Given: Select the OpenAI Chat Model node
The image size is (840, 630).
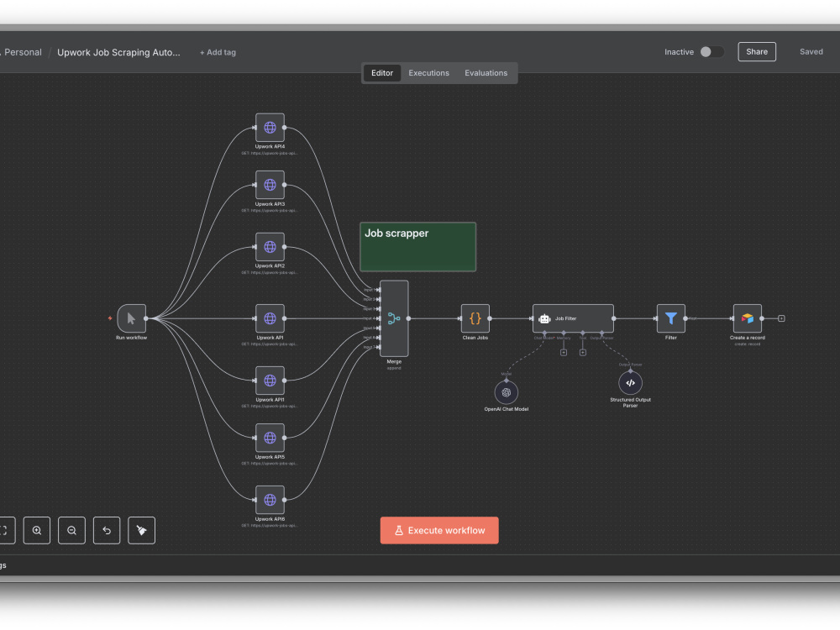Looking at the screenshot, I should point(507,392).
